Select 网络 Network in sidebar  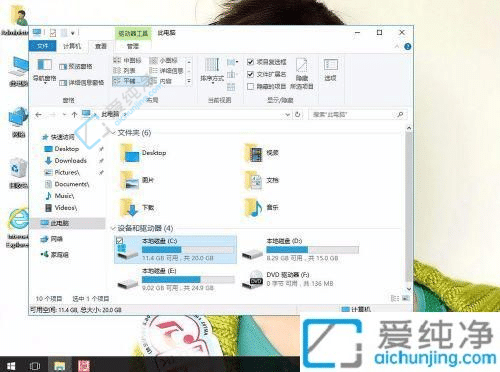[x=51, y=239]
